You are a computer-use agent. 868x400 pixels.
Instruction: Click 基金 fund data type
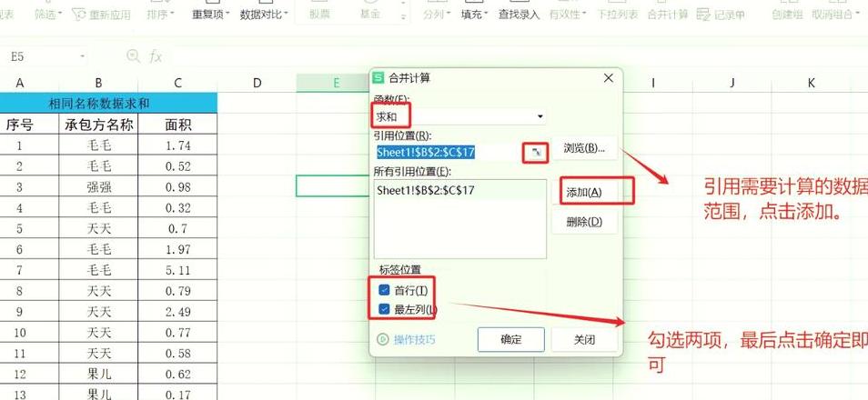(x=369, y=15)
